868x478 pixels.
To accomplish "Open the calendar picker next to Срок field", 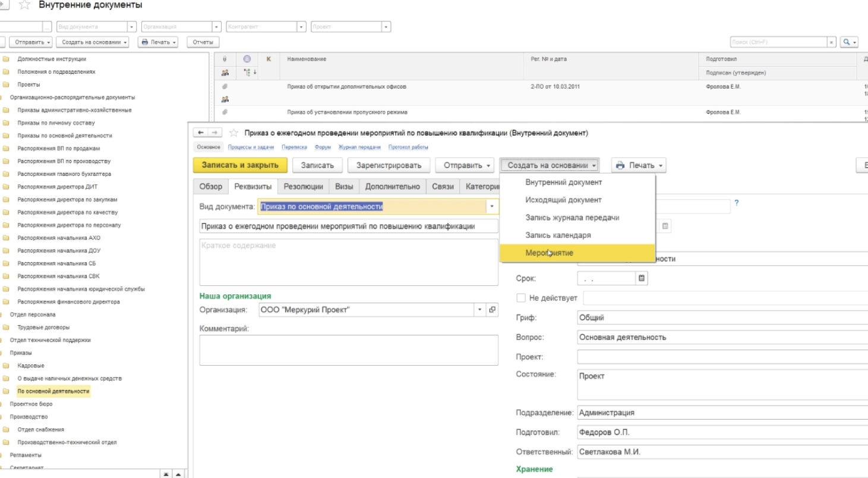I will pos(641,278).
